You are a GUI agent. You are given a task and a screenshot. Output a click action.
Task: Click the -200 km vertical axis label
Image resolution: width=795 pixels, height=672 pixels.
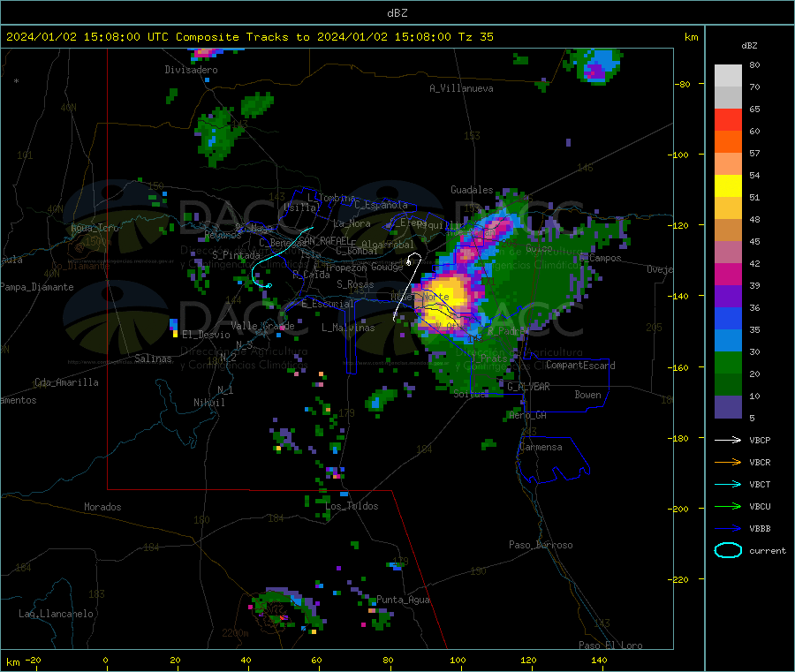pyautogui.click(x=680, y=509)
